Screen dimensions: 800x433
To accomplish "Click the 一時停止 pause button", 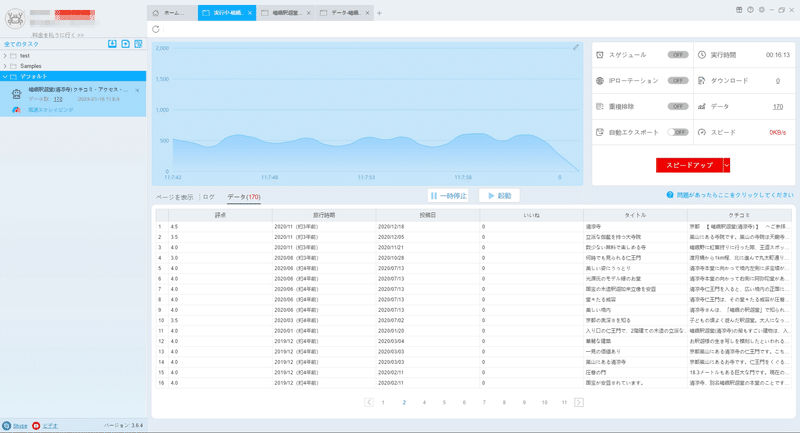I will (x=448, y=195).
